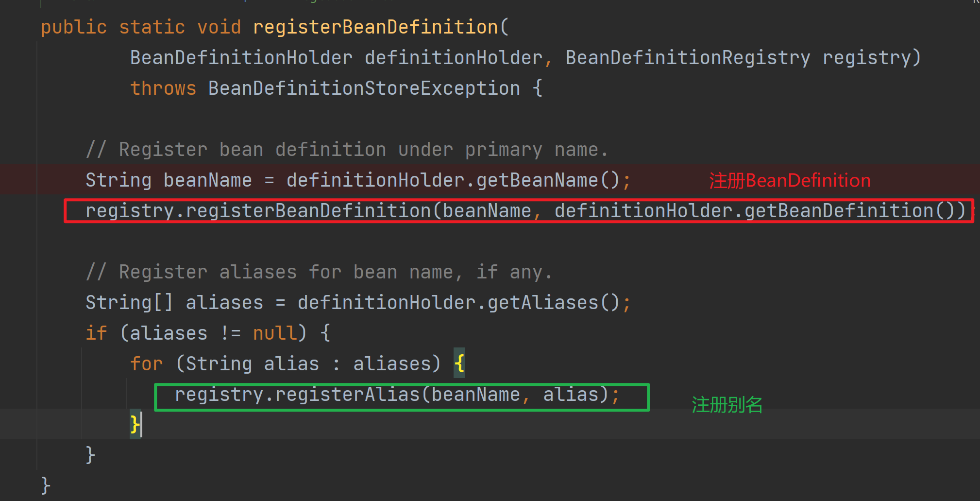The height and width of the screenshot is (501, 980).
Task: Click the for loop keyword
Action: click(x=146, y=364)
